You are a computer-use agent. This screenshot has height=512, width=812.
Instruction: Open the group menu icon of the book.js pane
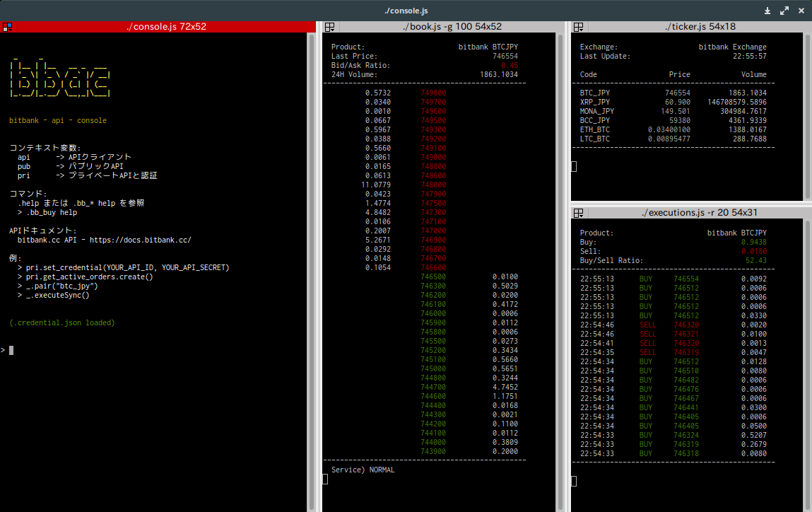(329, 27)
